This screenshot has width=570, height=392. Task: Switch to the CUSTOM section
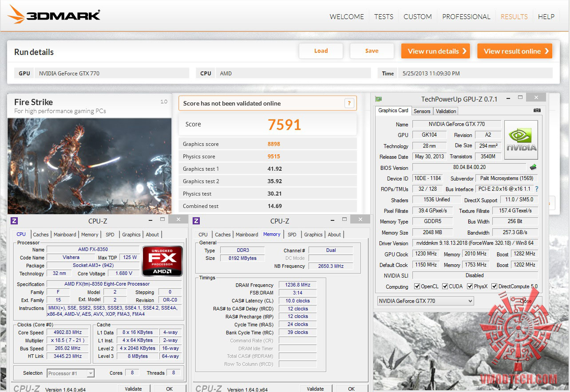[x=418, y=17]
